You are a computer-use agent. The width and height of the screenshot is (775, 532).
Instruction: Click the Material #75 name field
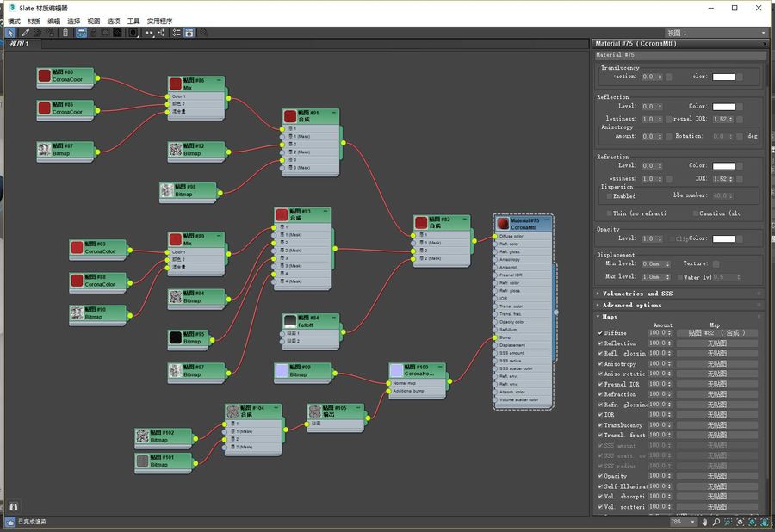(679, 55)
